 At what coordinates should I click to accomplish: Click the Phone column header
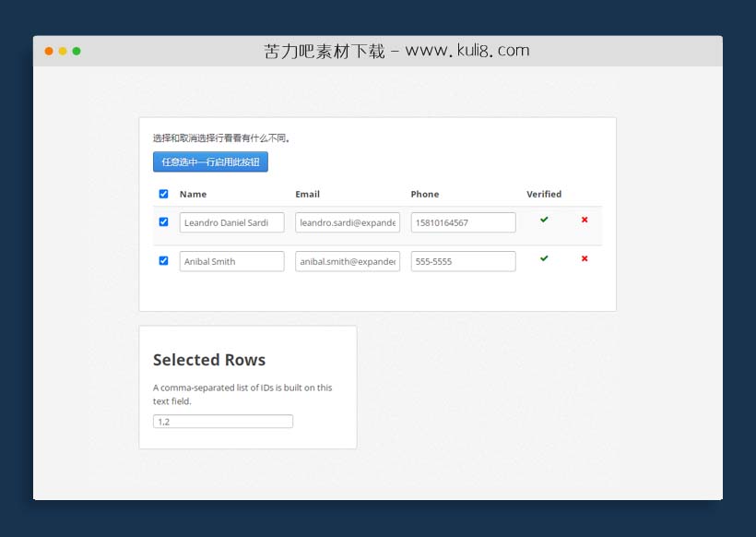pos(425,194)
